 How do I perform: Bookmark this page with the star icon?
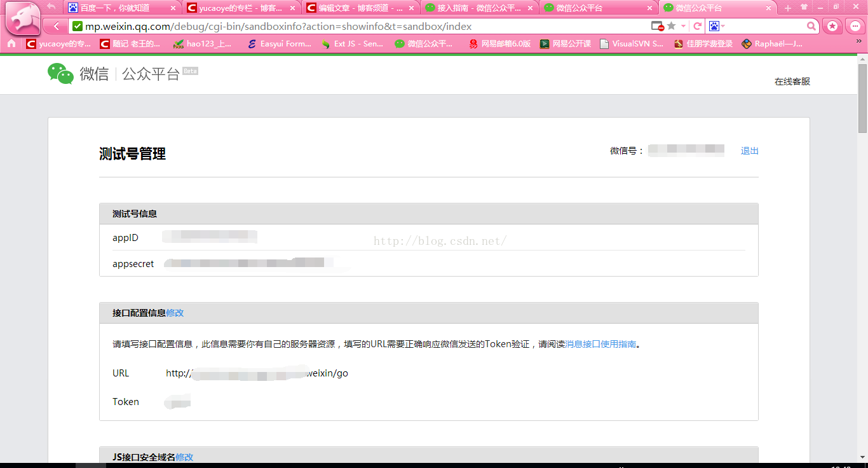671,26
